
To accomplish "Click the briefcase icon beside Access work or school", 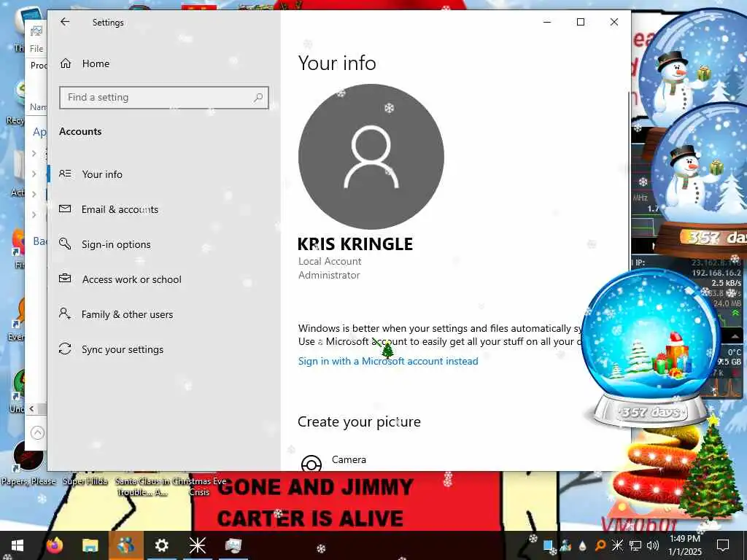I will point(65,278).
